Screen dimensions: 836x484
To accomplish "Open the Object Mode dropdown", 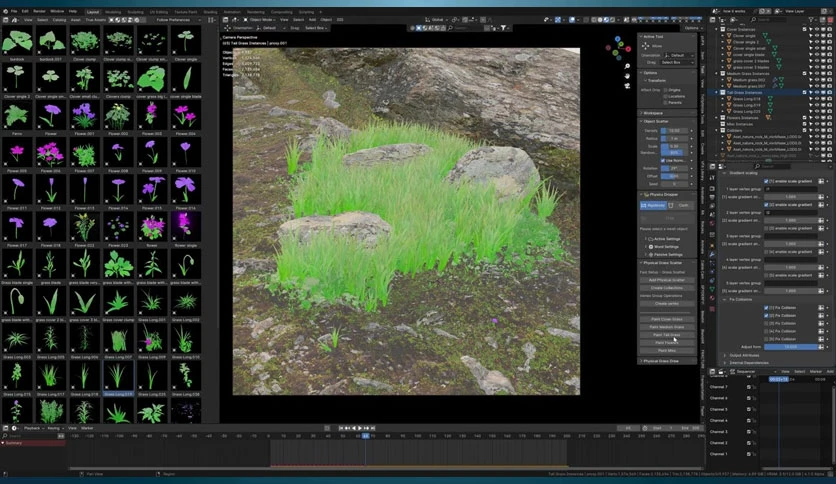I will pos(260,20).
